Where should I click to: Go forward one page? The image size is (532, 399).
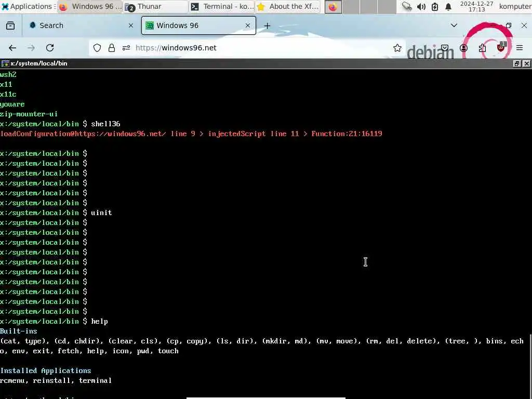click(31, 48)
